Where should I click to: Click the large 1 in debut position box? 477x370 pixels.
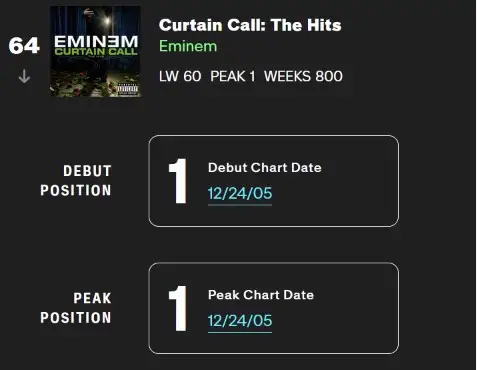tap(178, 181)
